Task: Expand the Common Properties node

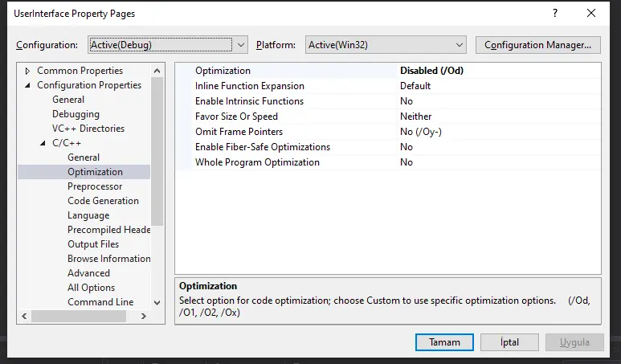Action: tap(29, 71)
